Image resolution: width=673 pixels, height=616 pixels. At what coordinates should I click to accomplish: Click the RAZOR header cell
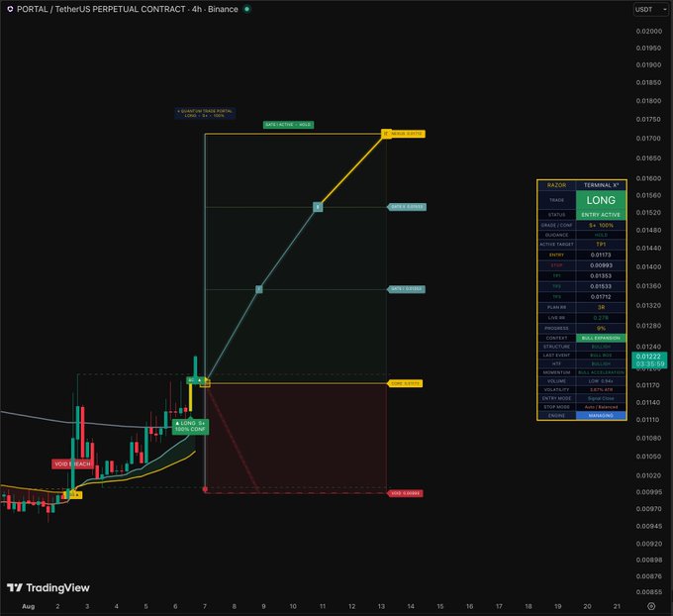556,185
